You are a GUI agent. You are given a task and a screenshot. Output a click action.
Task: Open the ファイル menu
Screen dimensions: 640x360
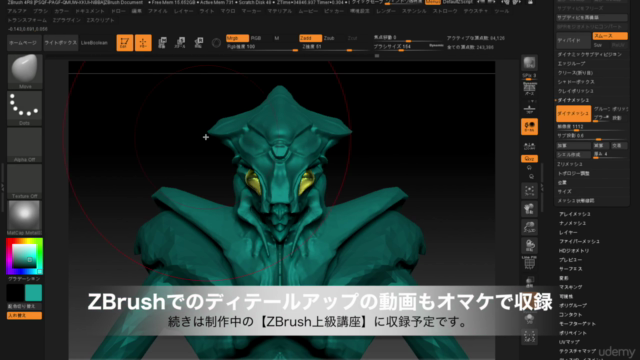point(158,11)
